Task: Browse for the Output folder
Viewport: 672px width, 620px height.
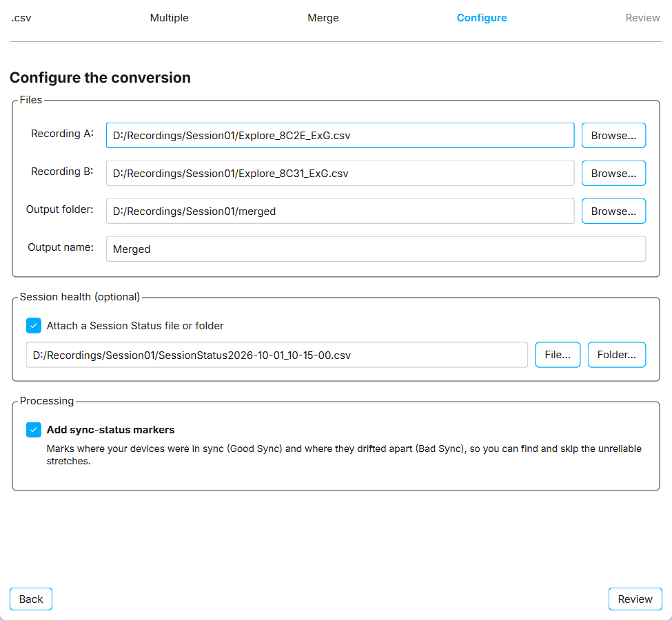Action: (x=613, y=211)
